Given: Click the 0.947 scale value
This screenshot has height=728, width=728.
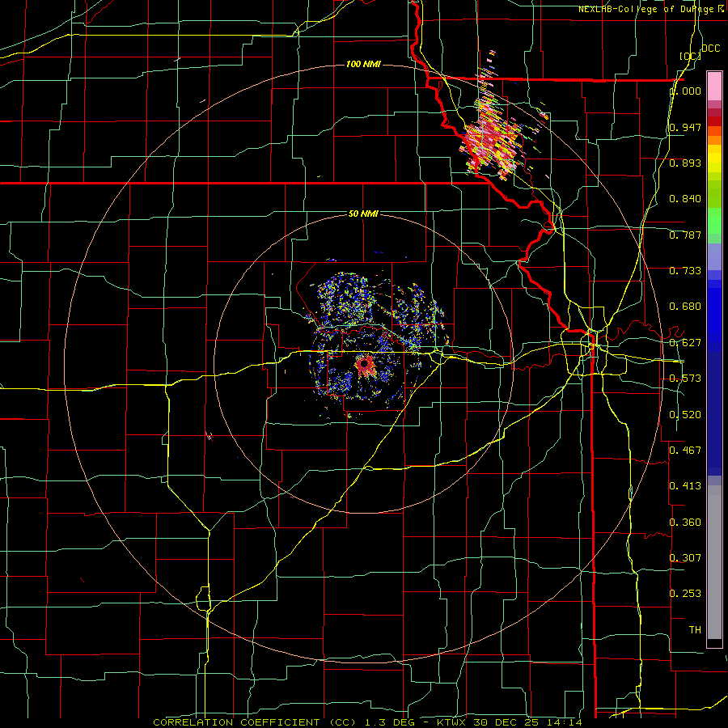Looking at the screenshot, I should 685,127.
